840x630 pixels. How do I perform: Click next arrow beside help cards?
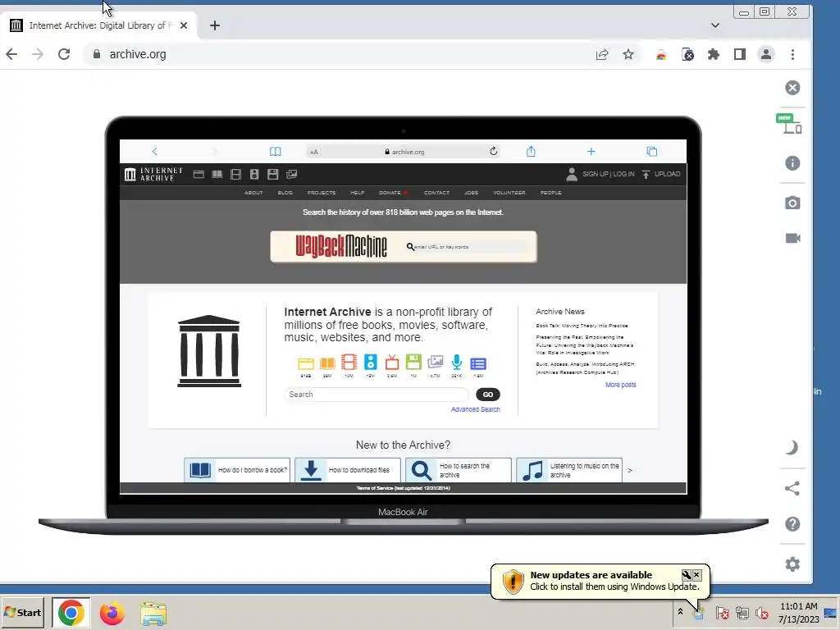tap(630, 470)
